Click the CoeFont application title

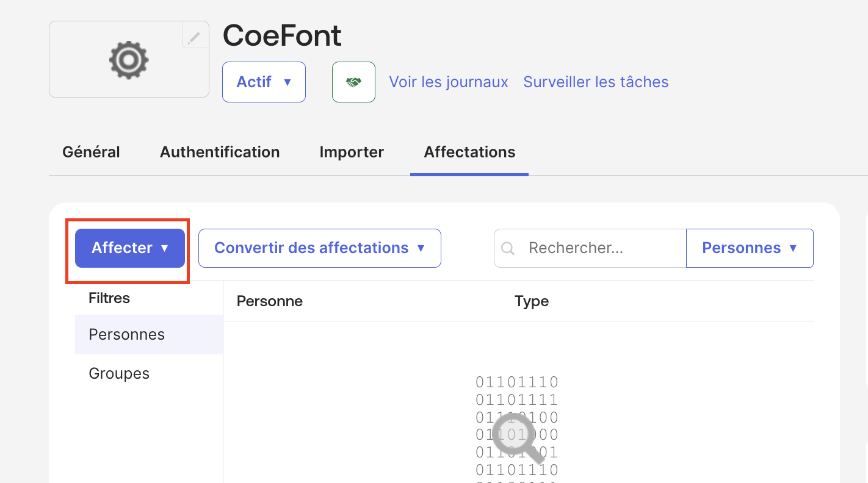coord(282,35)
